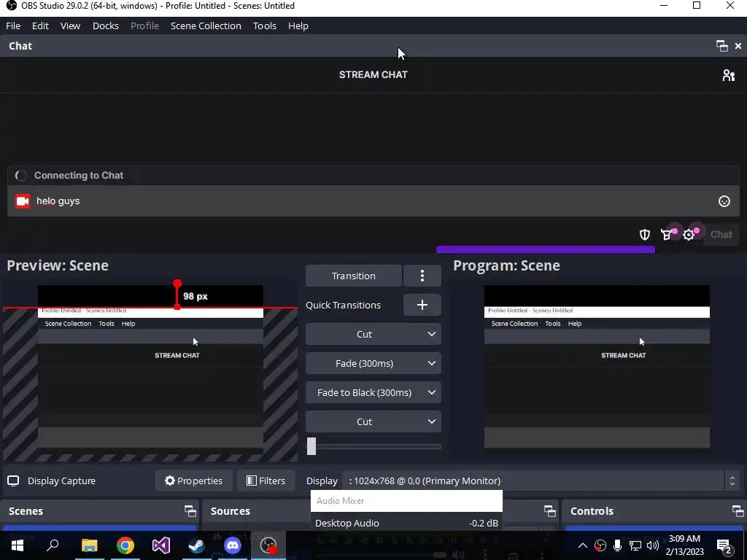Screen dimensions: 747x560
Task: Open Discord from the taskbar
Action: pos(233,545)
